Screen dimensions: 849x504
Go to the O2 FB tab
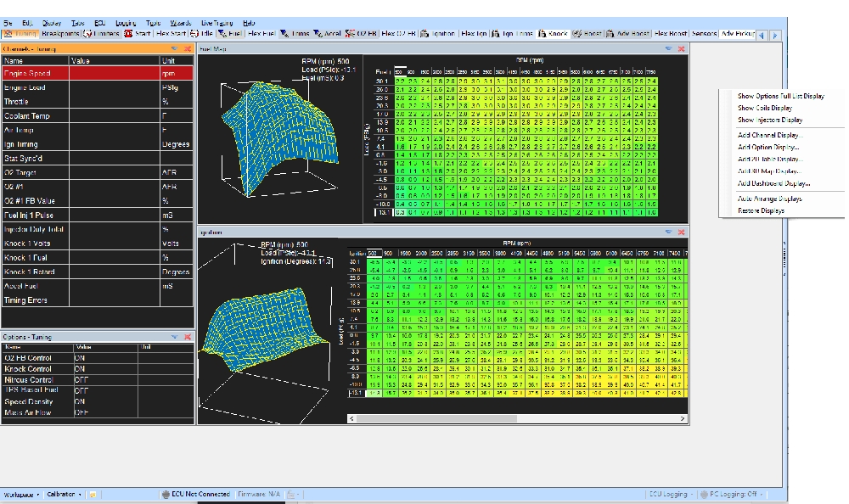coord(363,34)
